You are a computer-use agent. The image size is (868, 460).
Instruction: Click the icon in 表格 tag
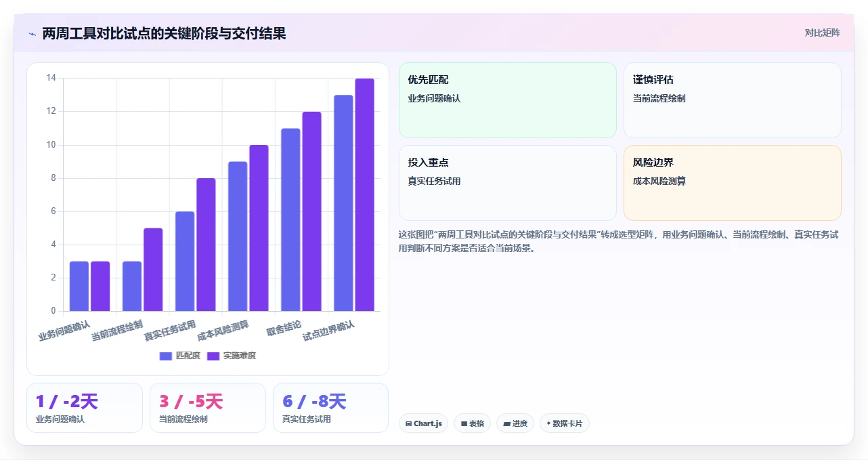click(x=464, y=423)
